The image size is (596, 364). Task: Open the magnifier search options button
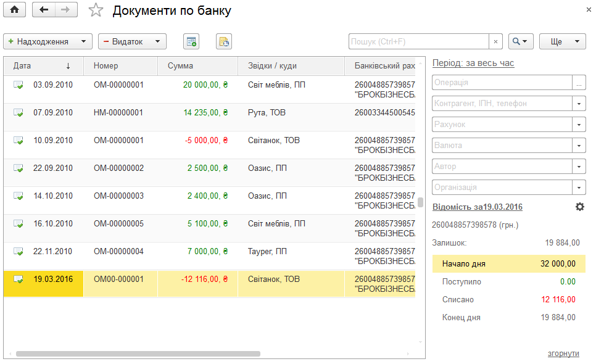click(x=521, y=41)
